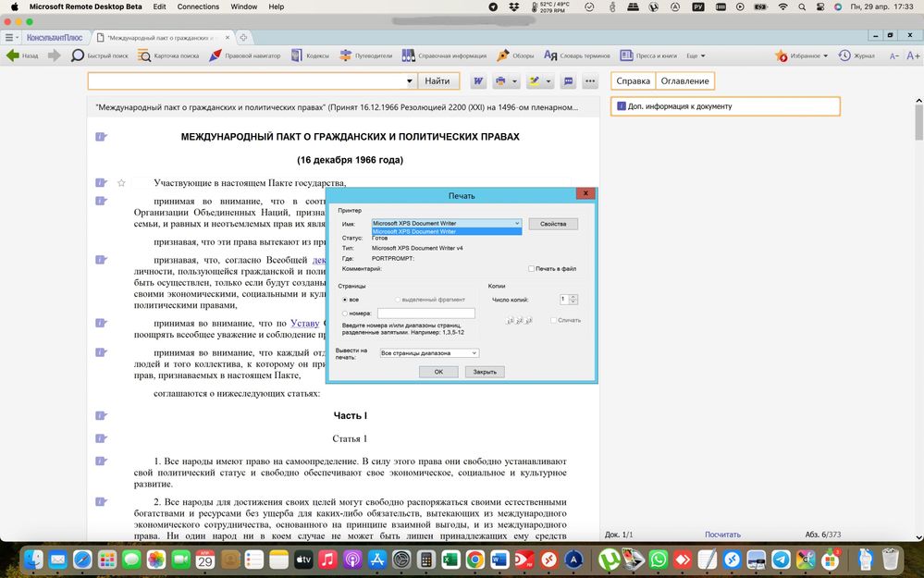Open Правовой навигатор
The image size is (924, 578).
pyautogui.click(x=244, y=55)
